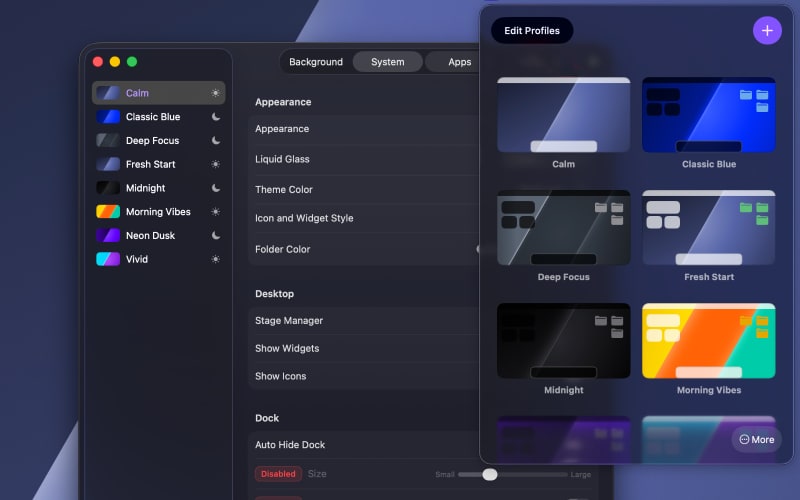Click the Deep Focus profile icon
Image resolution: width=800 pixels, height=500 pixels.
108,141
